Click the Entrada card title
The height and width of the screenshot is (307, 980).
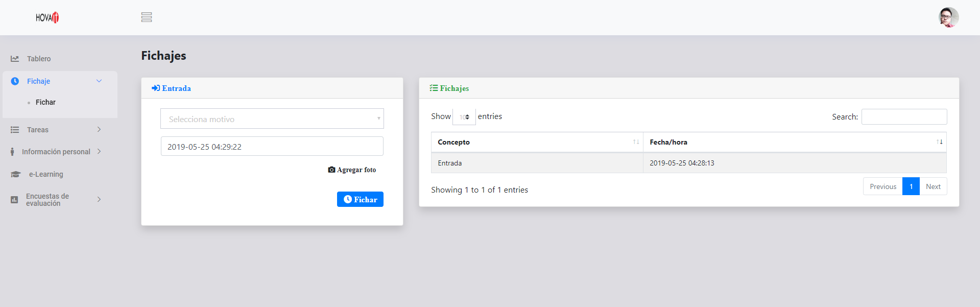coord(177,88)
